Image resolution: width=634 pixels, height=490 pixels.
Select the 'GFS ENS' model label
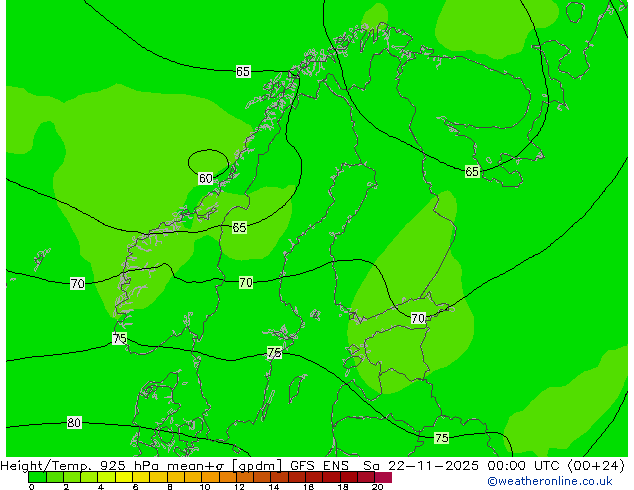point(319,466)
